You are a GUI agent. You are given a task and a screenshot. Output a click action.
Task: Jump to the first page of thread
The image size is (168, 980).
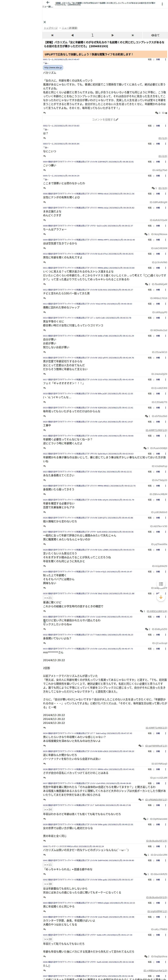click(x=52, y=35)
